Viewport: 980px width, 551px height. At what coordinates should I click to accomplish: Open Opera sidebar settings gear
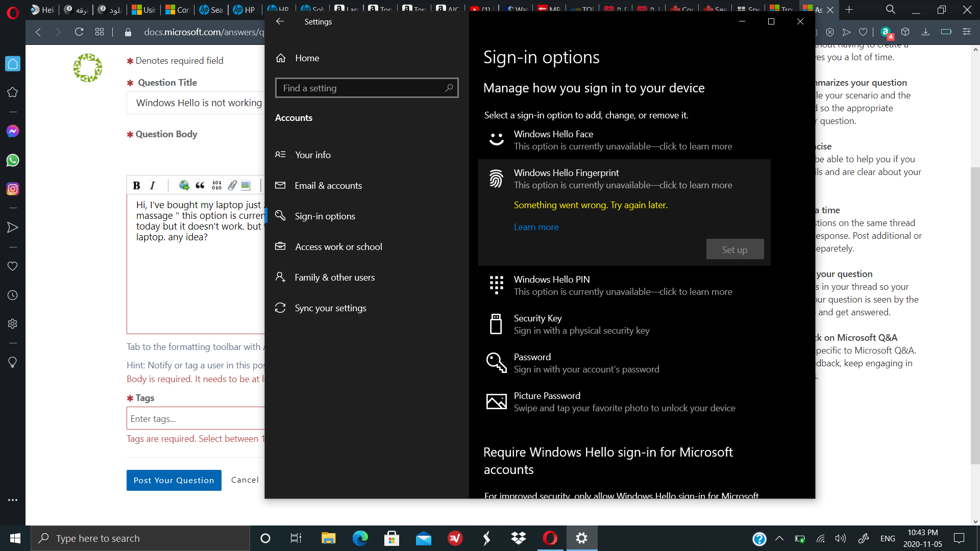tap(13, 323)
